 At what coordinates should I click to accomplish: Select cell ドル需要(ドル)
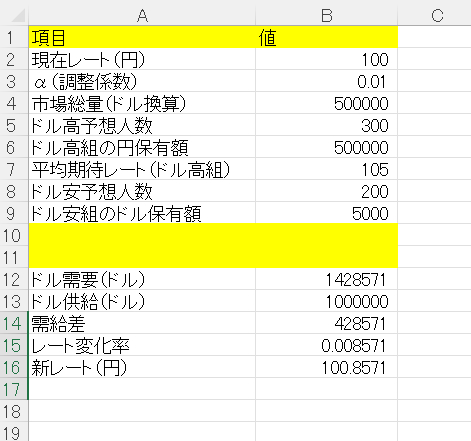tap(142, 279)
